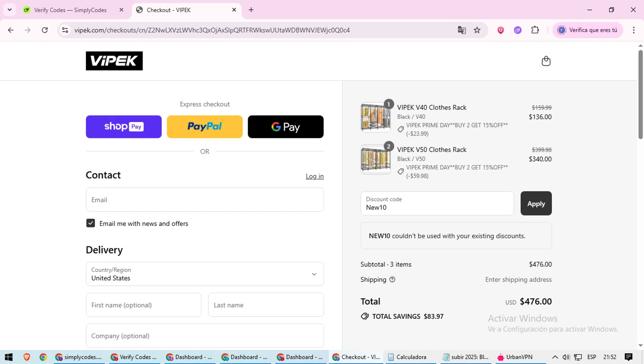Image resolution: width=644 pixels, height=364 pixels.
Task: Open subir 2025 notepad in taskbar
Action: tap(466, 357)
